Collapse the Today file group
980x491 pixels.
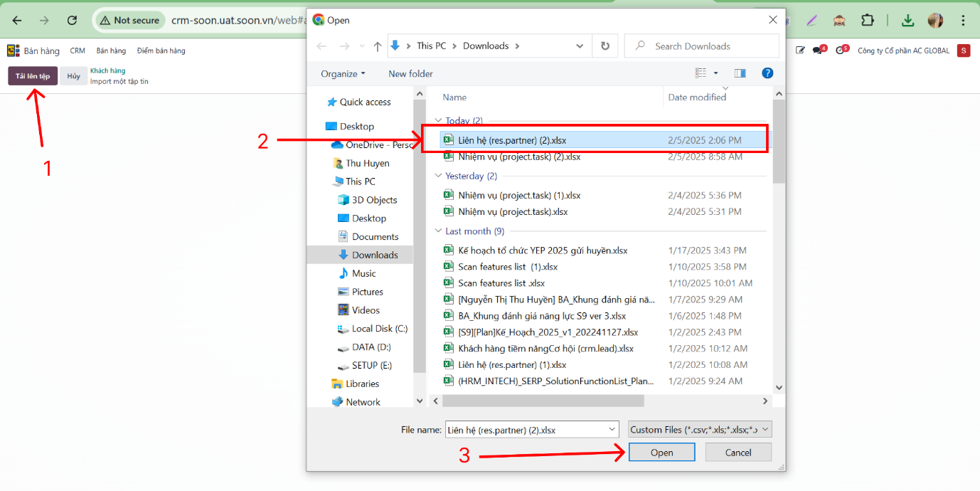click(437, 121)
